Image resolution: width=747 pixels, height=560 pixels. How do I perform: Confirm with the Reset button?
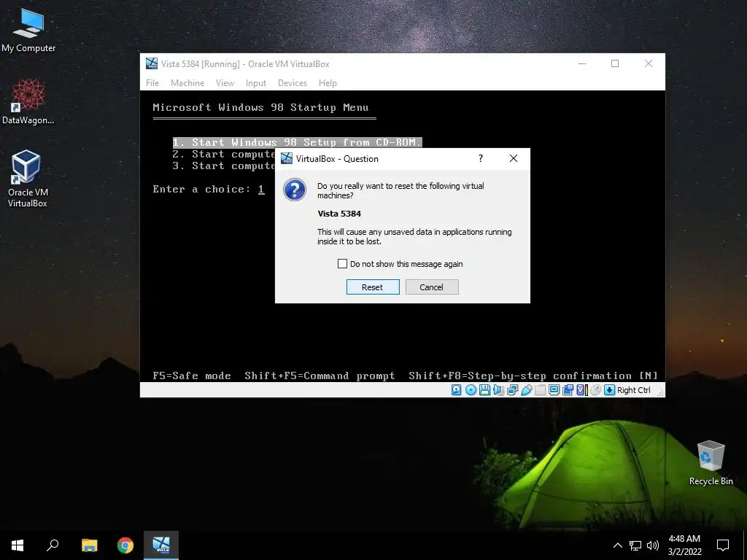tap(373, 287)
